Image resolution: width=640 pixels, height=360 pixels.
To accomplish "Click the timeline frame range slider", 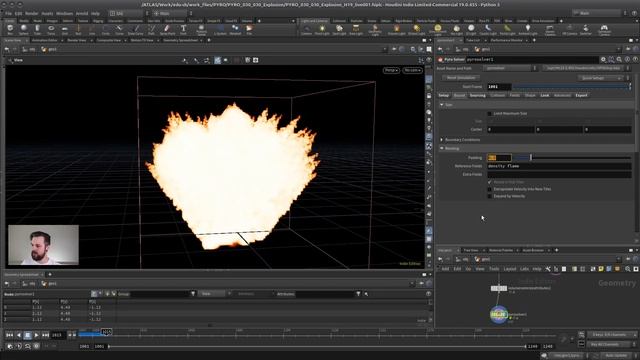I will [x=317, y=346].
